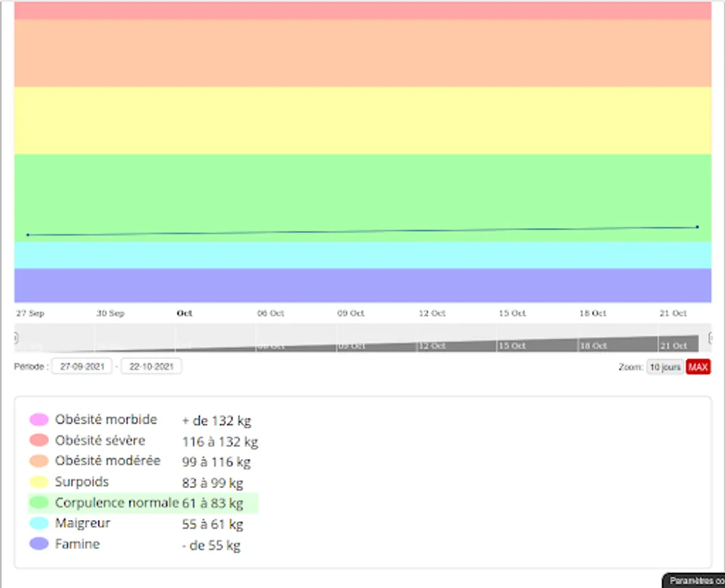Select the Surpoids legend label
The image size is (725, 588).
pyautogui.click(x=82, y=482)
